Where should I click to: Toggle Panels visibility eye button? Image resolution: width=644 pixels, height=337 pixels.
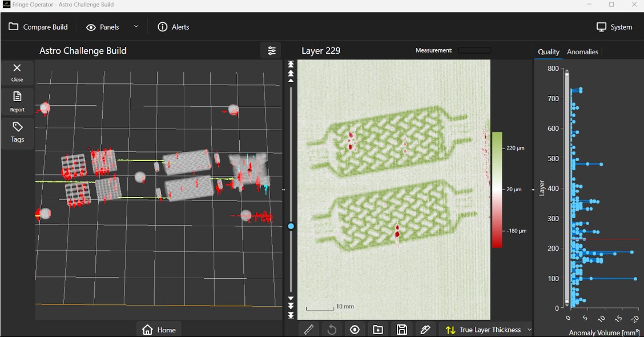[103, 27]
